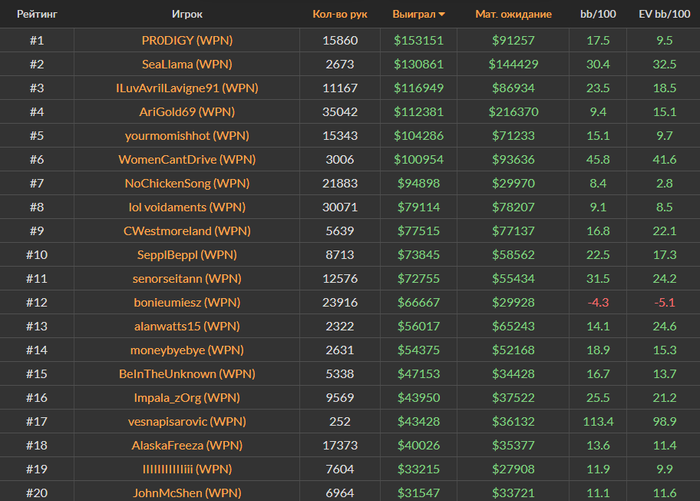Open vesnapisarovic (WPN) player page
Viewport: 700px width, 501px height.
(x=187, y=421)
